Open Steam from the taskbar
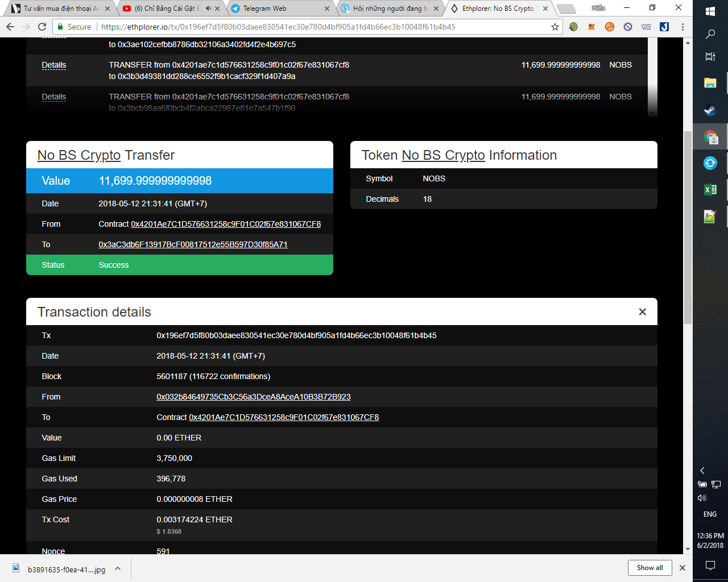The height and width of the screenshot is (582, 728). coord(710,110)
